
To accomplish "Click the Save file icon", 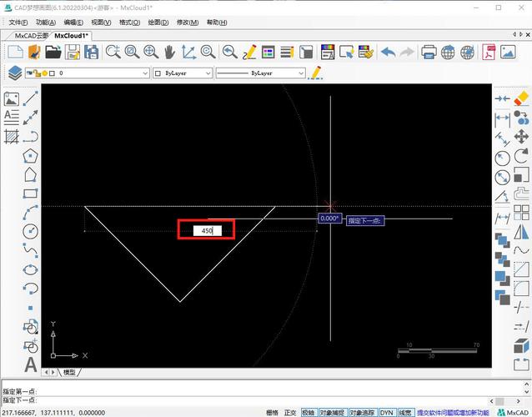I will [x=73, y=52].
